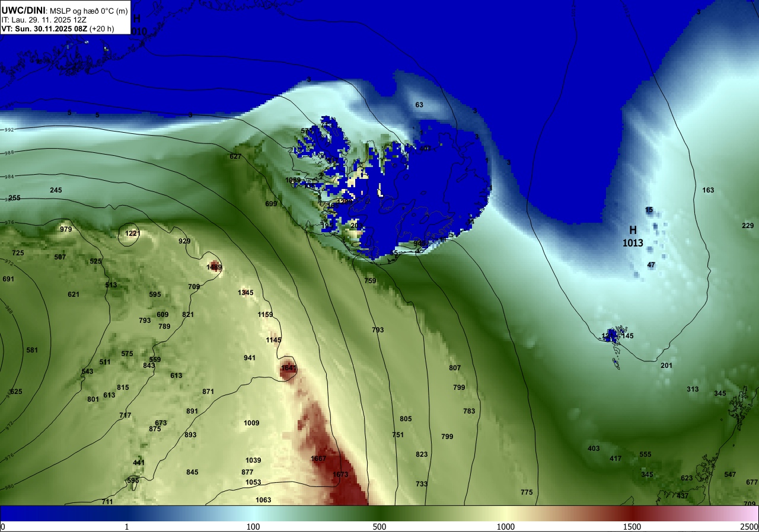Click the 245 value on the left side
Screen dimensions: 759x532
click(x=56, y=190)
